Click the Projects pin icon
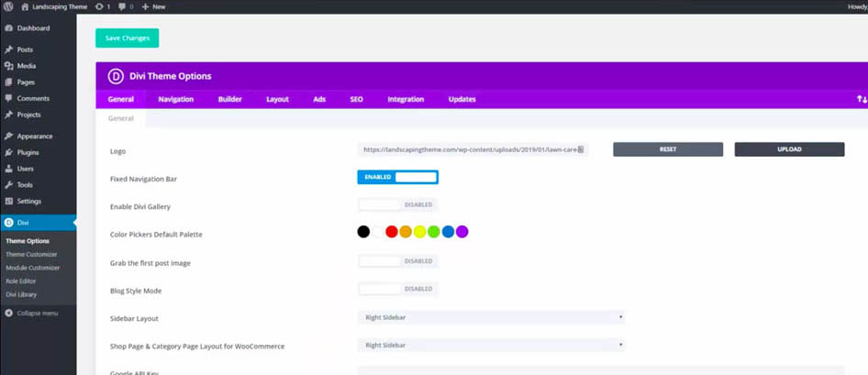 (8, 115)
